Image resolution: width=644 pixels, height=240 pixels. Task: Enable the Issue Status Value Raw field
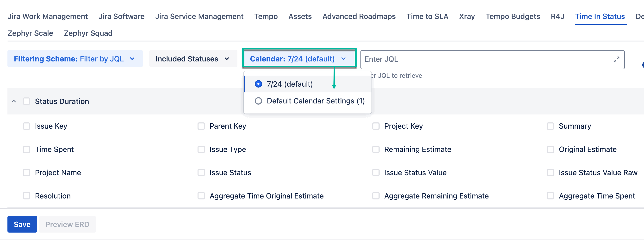click(550, 173)
